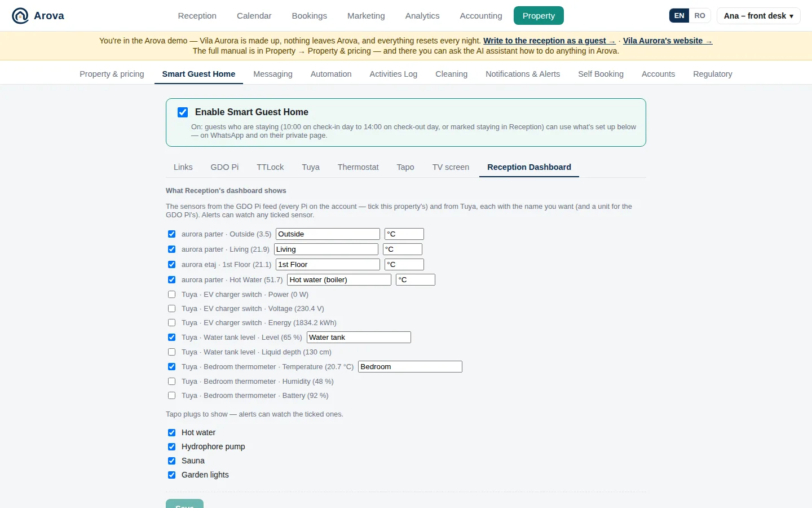
Task: View the Activities Log tab
Action: click(x=394, y=74)
